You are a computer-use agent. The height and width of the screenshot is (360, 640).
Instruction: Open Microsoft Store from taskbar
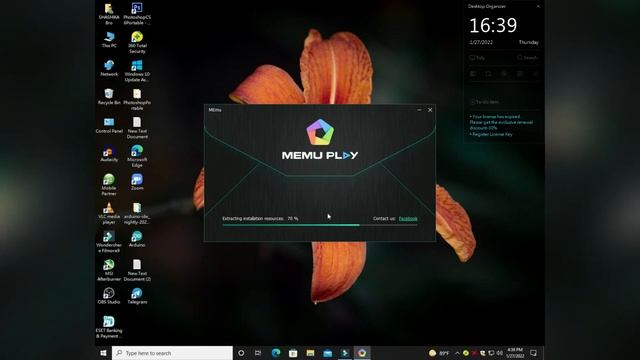click(293, 353)
